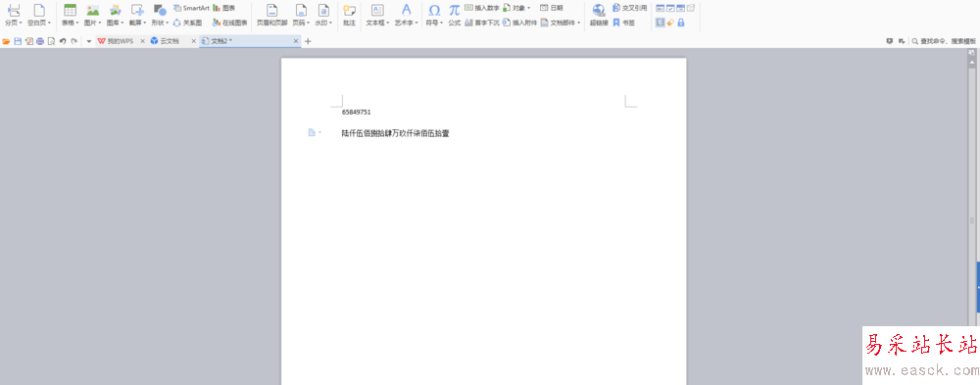Insert a chart (图表)
This screenshot has height=385, width=980.
pos(224,8)
